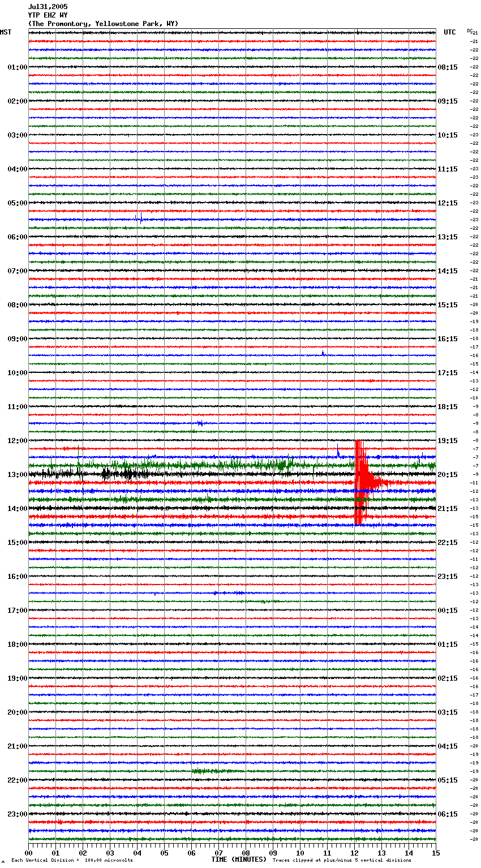The width and height of the screenshot is (481, 868).
Task: Select the 06:15 UTC time label
Action: pos(447,814)
